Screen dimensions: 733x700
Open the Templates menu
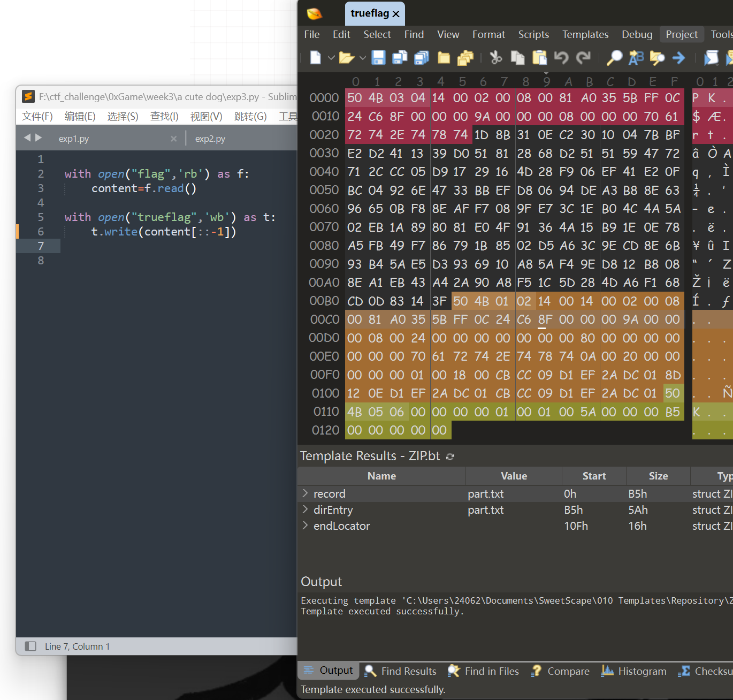(x=585, y=35)
